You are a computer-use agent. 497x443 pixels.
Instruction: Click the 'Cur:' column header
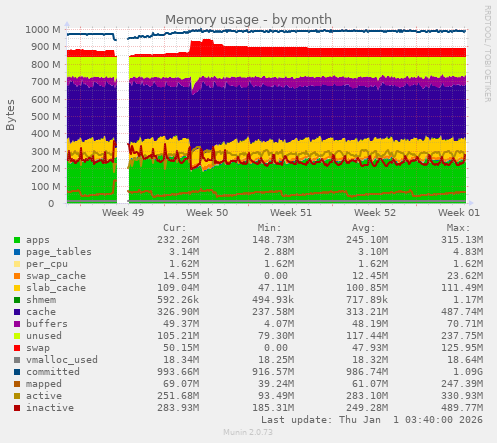click(175, 228)
